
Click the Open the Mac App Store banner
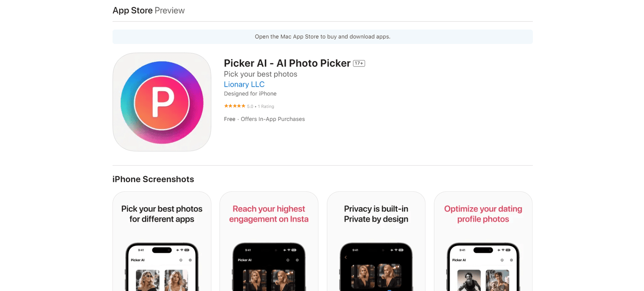pyautogui.click(x=322, y=37)
